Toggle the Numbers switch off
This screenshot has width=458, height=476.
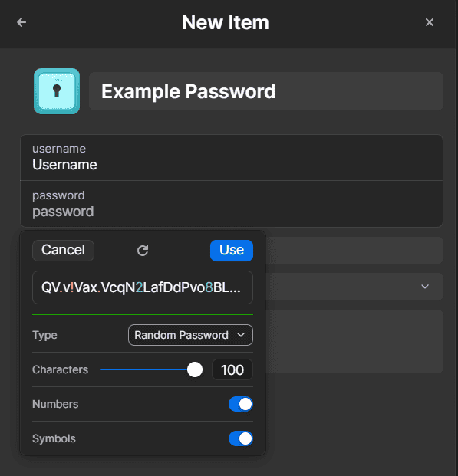[241, 404]
